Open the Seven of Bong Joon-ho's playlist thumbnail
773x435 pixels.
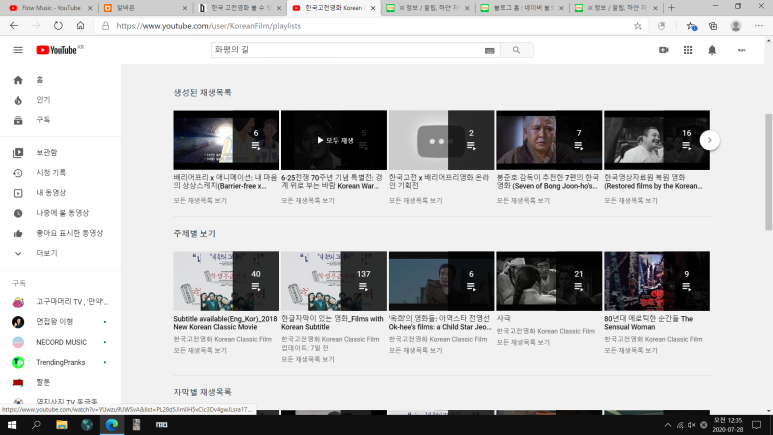[x=549, y=140]
